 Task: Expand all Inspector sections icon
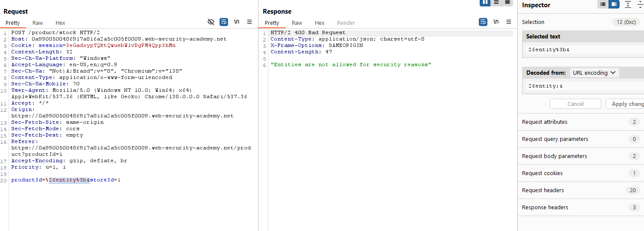coord(628,4)
